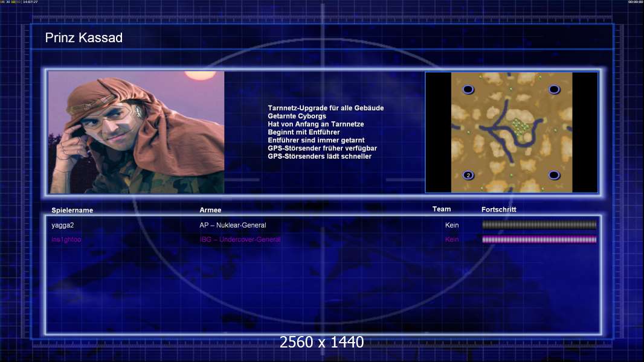Click army AP – Nuklear-General
Screen dimensions: 644x362
[233, 225]
